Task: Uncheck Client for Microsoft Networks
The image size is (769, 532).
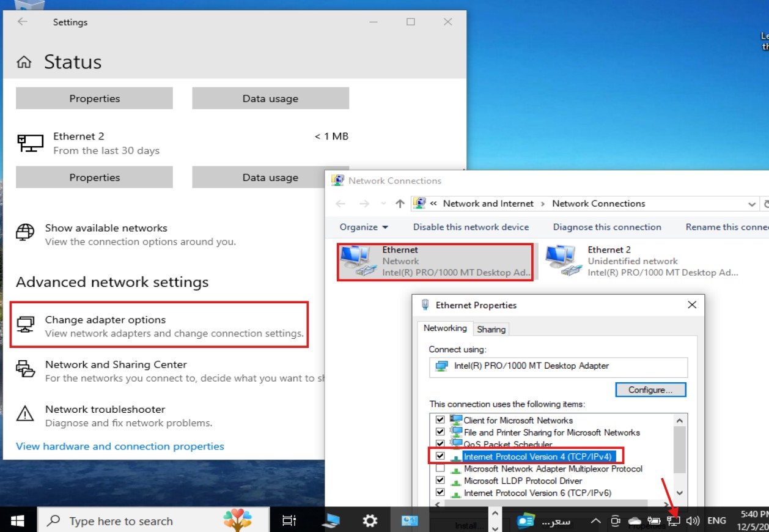Action: click(x=440, y=420)
